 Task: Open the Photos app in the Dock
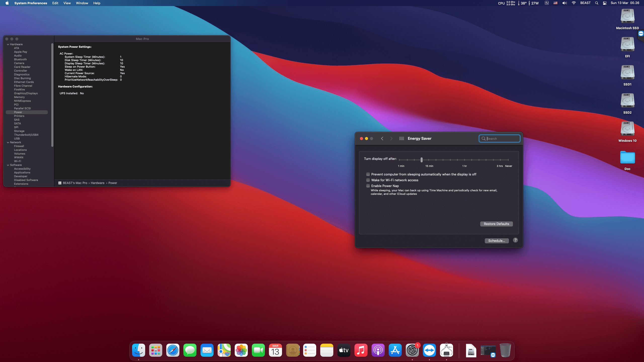click(x=241, y=350)
